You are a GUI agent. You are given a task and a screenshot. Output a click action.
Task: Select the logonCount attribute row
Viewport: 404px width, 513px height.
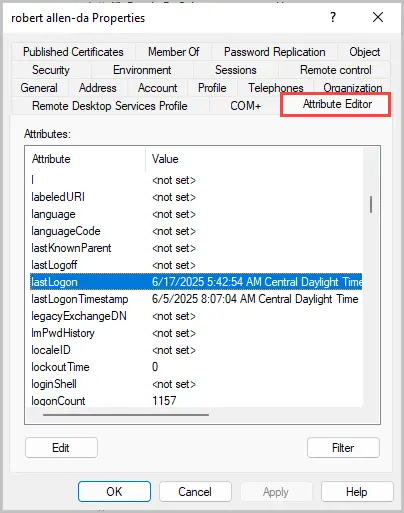pyautogui.click(x=196, y=401)
